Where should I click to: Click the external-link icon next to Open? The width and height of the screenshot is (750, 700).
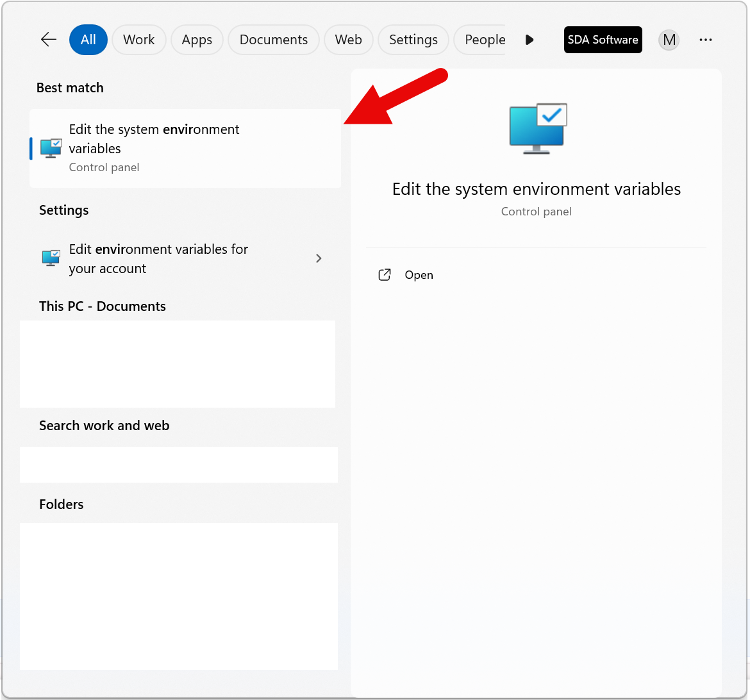[x=385, y=275]
